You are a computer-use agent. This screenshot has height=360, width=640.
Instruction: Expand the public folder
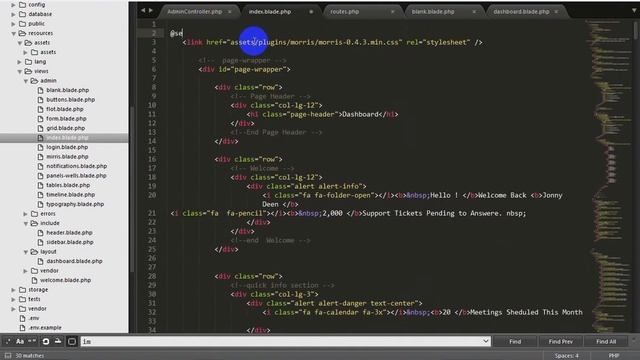(x=13, y=24)
